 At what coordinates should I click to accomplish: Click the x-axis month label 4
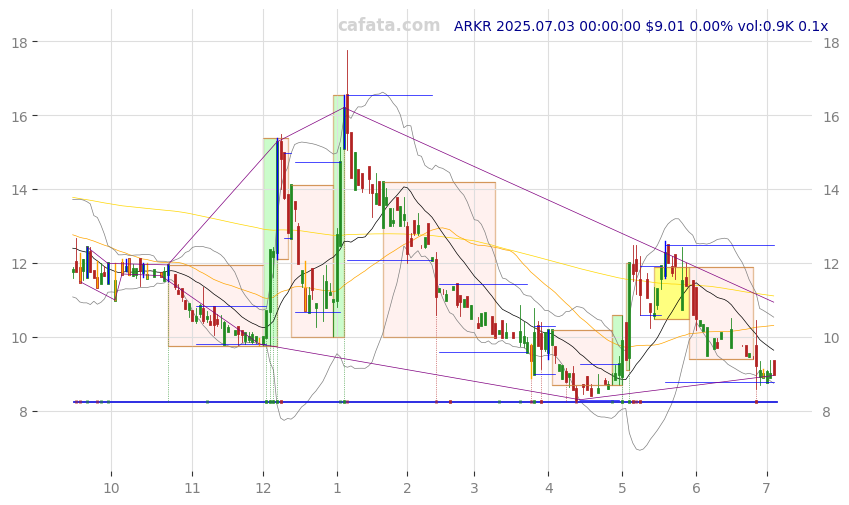549,488
